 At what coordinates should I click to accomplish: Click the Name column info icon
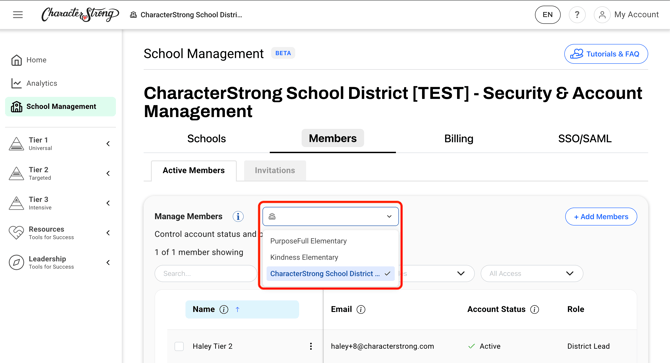pyautogui.click(x=224, y=310)
